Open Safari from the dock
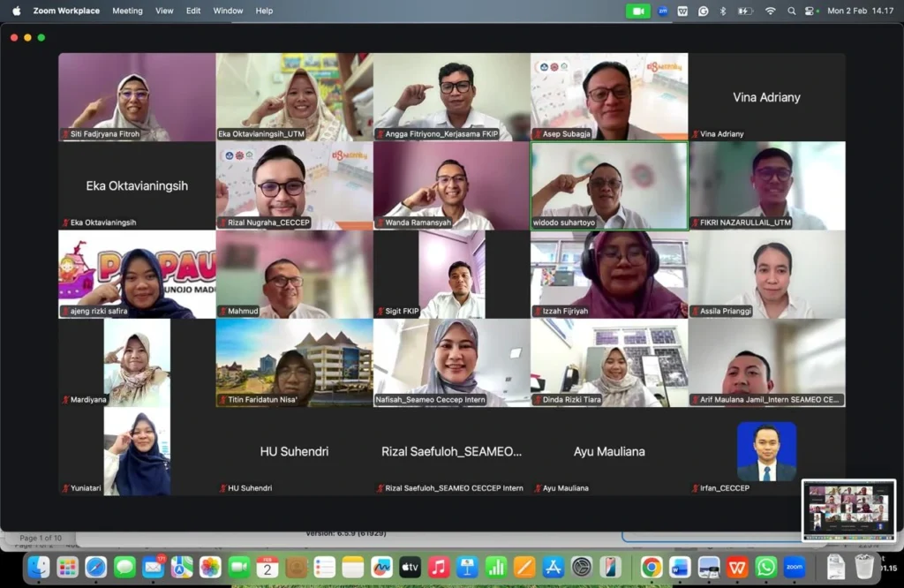The width and height of the screenshot is (904, 588). [96, 567]
